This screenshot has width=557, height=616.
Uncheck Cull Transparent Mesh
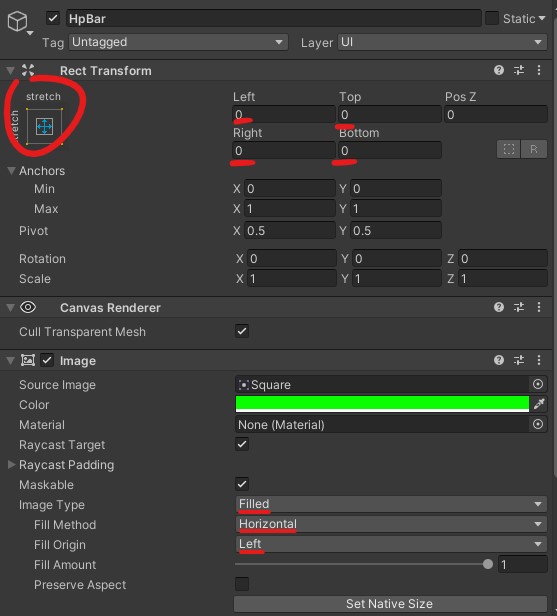click(x=242, y=331)
